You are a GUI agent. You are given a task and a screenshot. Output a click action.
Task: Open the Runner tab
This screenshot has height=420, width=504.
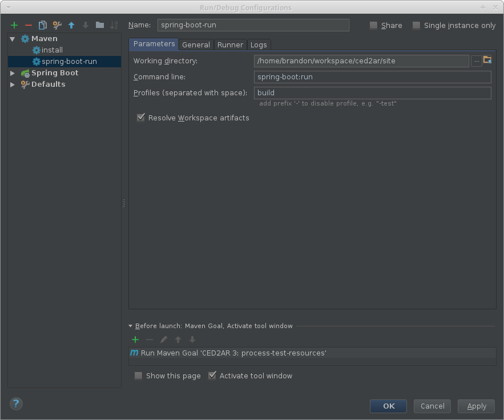coord(230,45)
